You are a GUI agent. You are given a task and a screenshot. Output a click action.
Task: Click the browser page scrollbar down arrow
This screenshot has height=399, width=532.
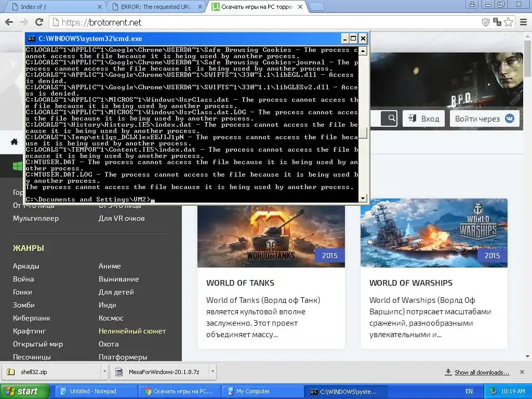(528, 356)
